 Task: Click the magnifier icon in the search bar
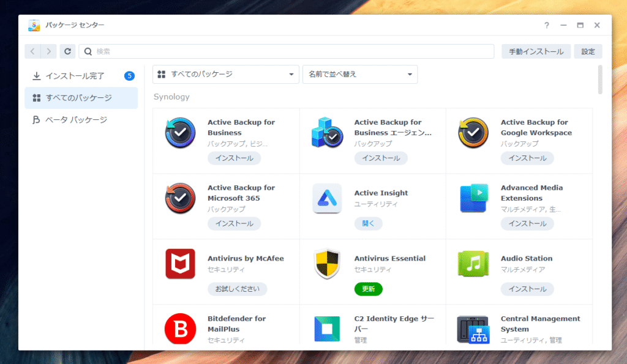88,51
